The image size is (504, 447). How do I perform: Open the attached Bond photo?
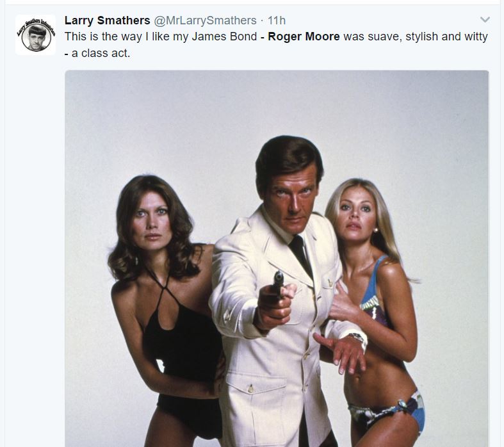click(x=277, y=258)
